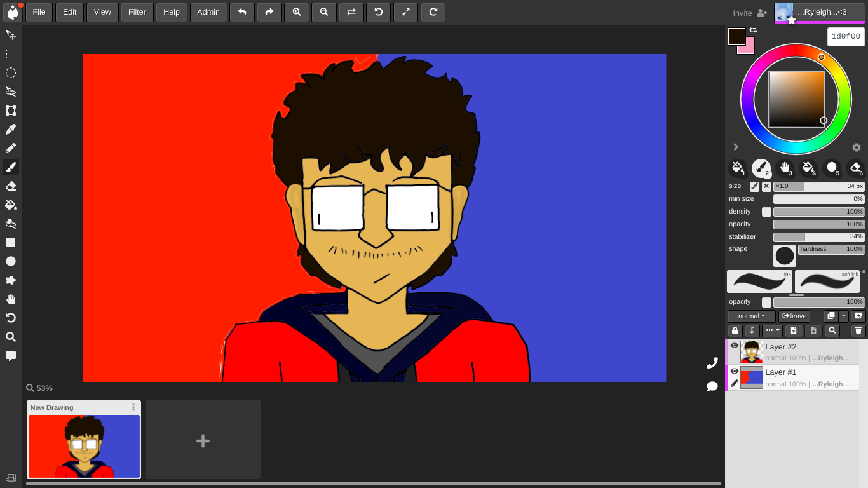Select the brush tool in left toolbar
The image size is (868, 488).
(x=11, y=167)
